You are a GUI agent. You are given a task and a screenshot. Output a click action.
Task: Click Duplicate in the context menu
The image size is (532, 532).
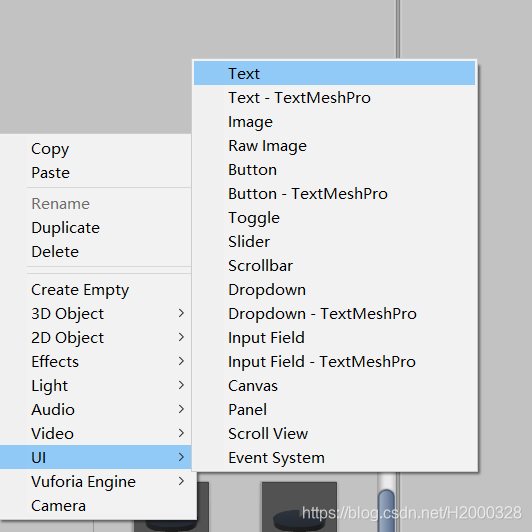coord(96,228)
